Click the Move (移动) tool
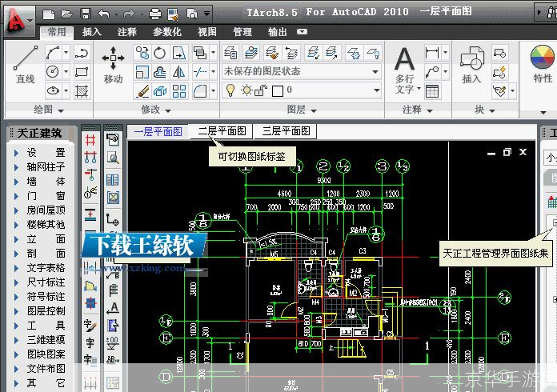This screenshot has height=392, width=557. [x=113, y=65]
